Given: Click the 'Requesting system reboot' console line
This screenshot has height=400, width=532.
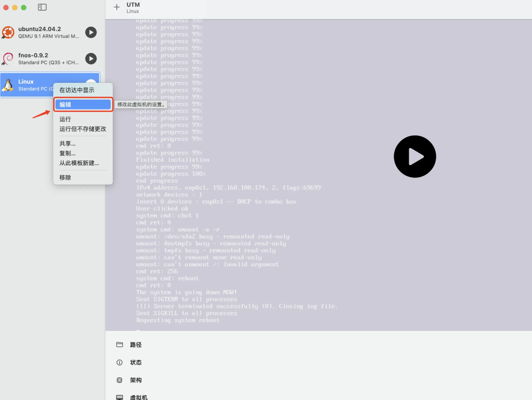Looking at the screenshot, I should coord(178,320).
